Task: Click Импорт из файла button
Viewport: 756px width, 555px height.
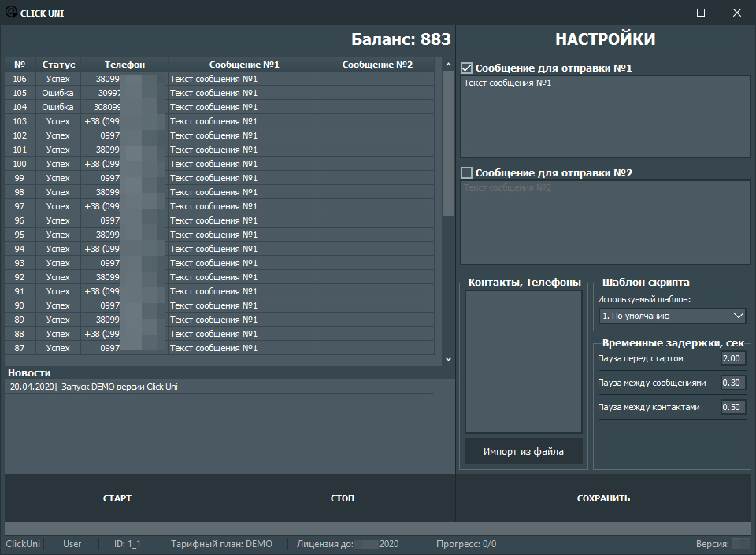Action: coord(523,452)
